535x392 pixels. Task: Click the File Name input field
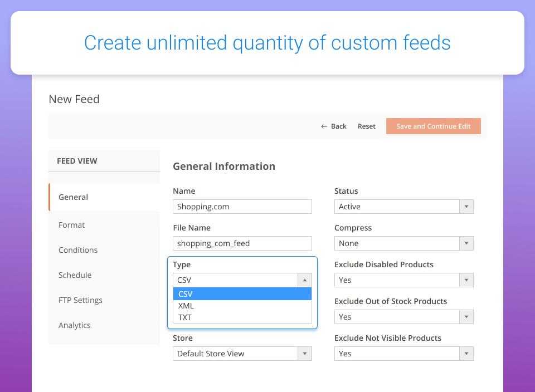click(242, 243)
